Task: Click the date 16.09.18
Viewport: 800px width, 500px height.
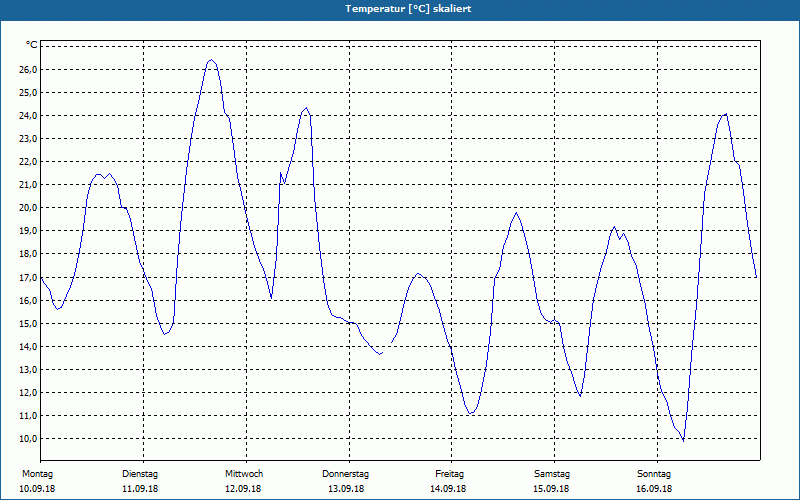Action: [654, 489]
